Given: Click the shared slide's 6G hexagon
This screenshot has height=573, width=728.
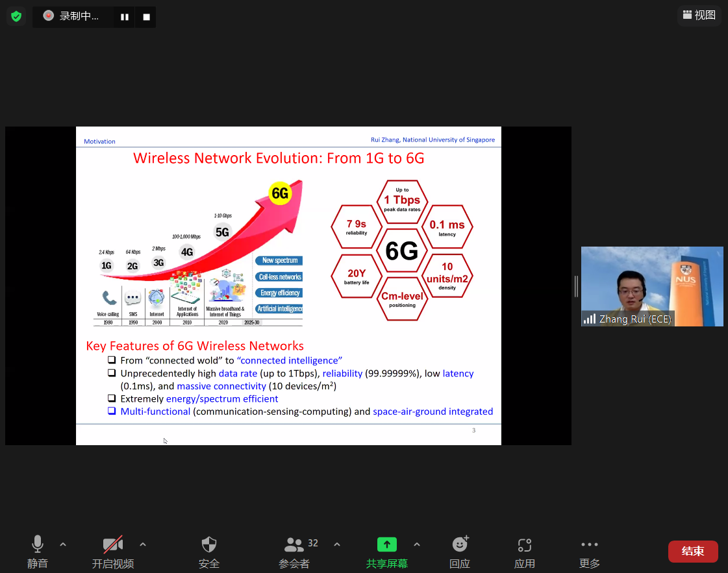Looking at the screenshot, I should (x=402, y=251).
